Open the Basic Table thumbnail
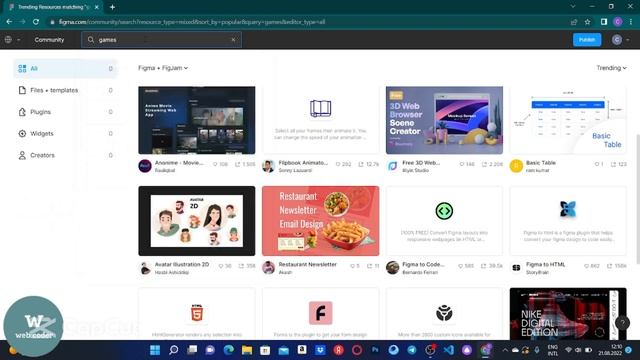640x360 pixels. click(568, 120)
